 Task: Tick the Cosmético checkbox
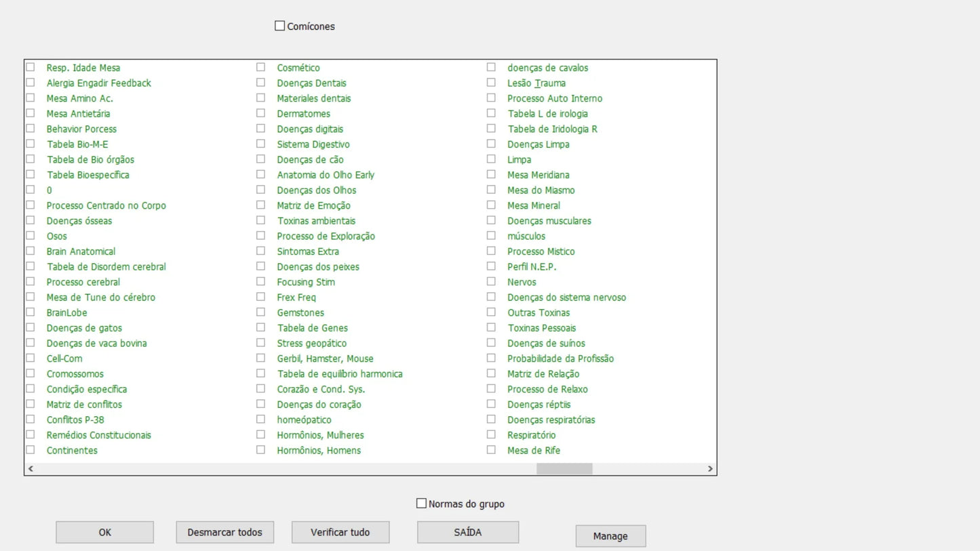pos(260,68)
